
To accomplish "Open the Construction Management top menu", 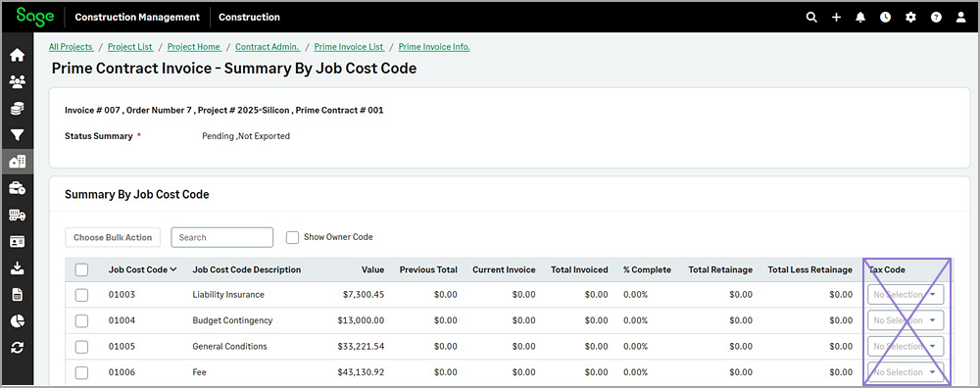I will click(x=137, y=18).
